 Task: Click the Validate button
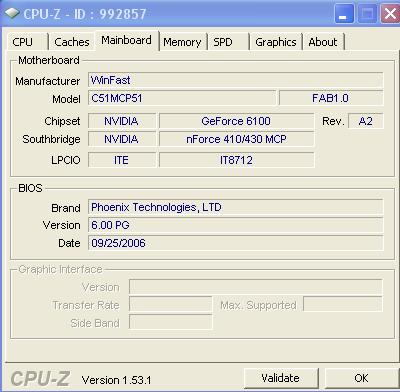click(x=281, y=378)
